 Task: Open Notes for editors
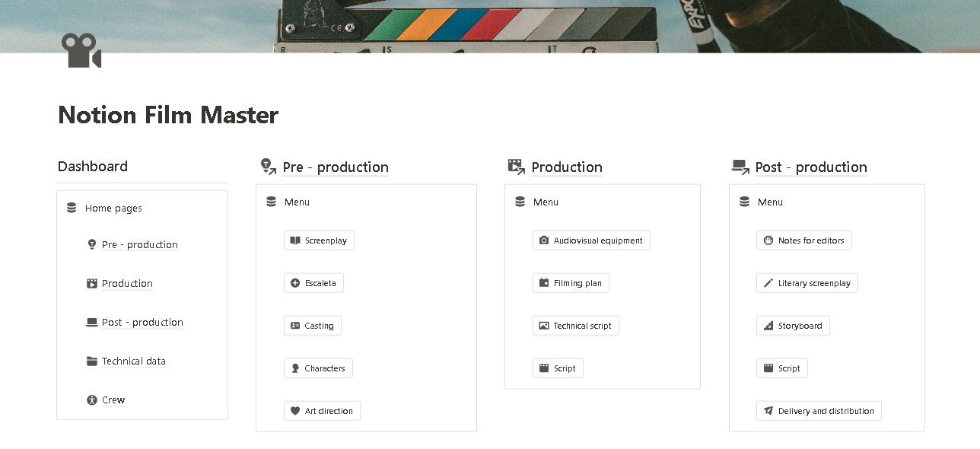(803, 240)
